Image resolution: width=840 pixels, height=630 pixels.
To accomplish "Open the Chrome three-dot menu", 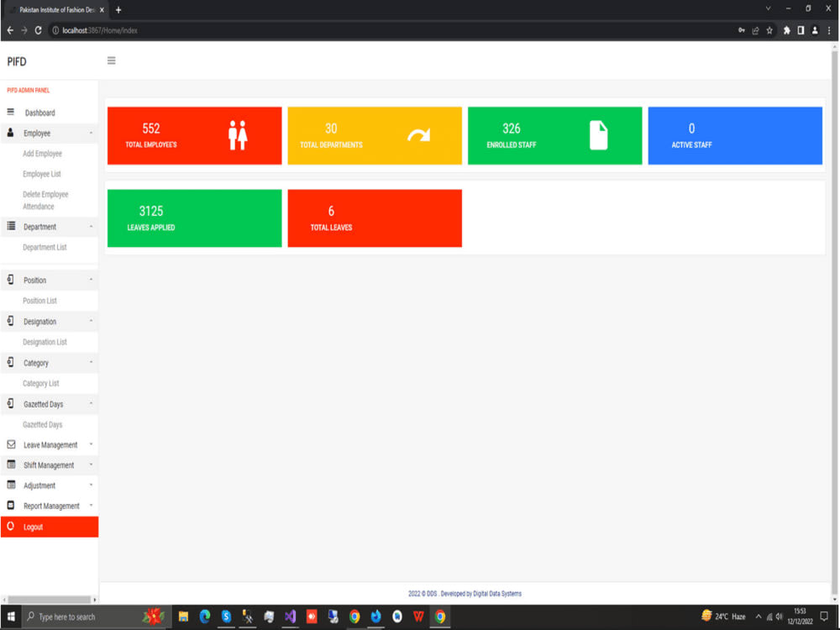I will click(829, 30).
